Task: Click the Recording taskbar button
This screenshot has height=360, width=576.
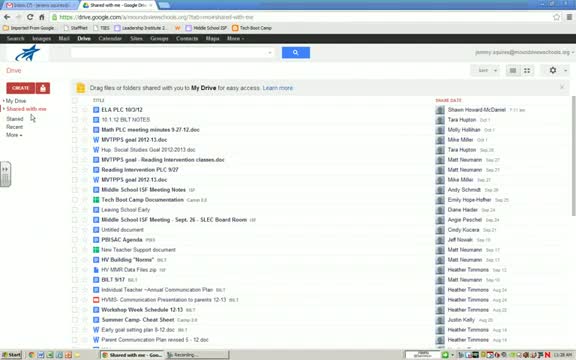Action: pyautogui.click(x=197, y=355)
